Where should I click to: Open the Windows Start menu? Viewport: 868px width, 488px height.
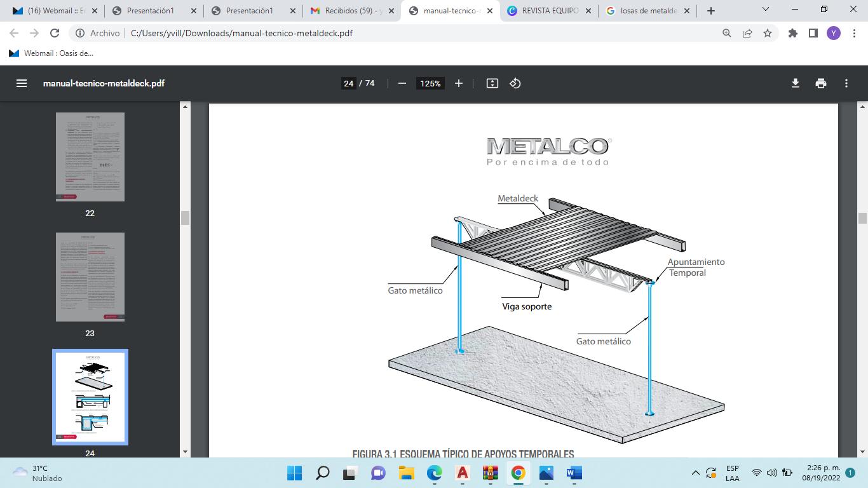tap(295, 473)
